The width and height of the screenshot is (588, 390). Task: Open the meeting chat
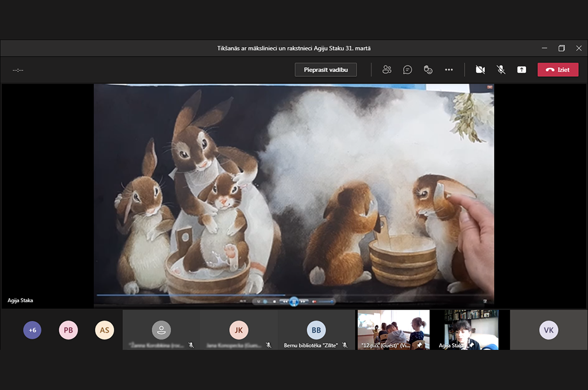tap(407, 69)
